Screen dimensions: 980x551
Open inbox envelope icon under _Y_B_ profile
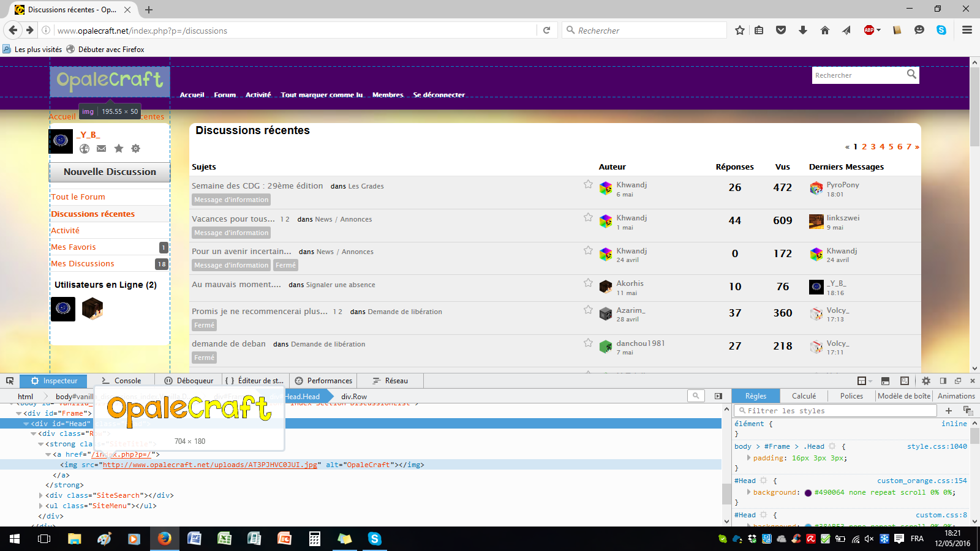(x=101, y=148)
